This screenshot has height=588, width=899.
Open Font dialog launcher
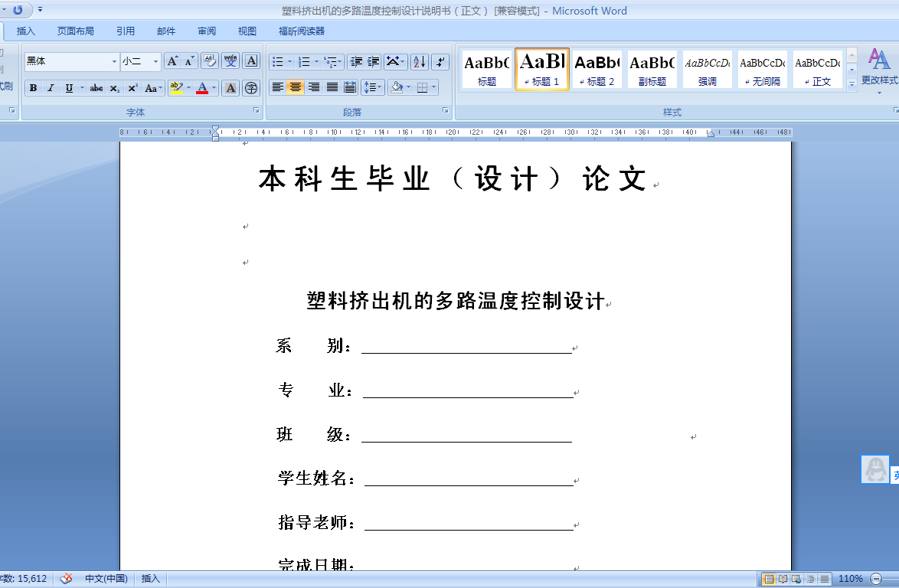(x=256, y=110)
